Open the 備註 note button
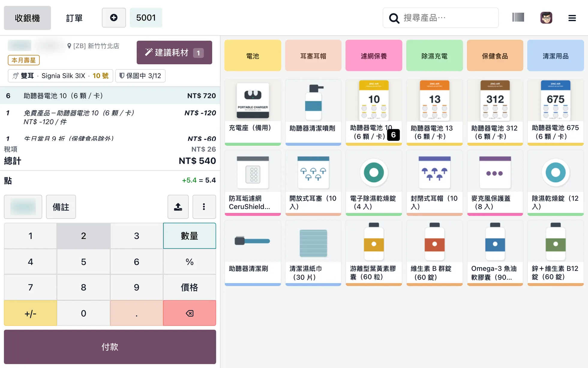This screenshot has height=368, width=588. [x=61, y=207]
